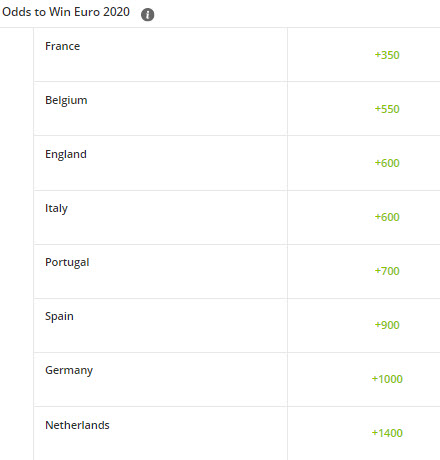Click Germany's +1000 odds
The width and height of the screenshot is (440, 460).
[387, 379]
